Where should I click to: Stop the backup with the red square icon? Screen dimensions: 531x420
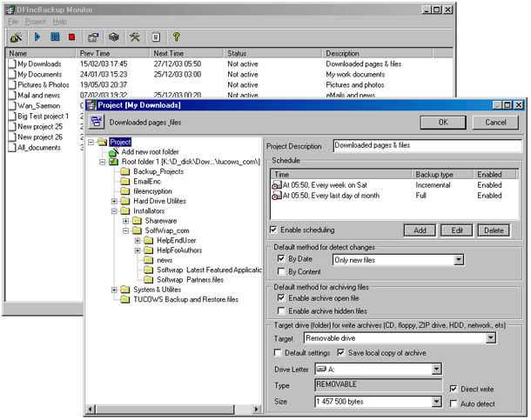(71, 37)
